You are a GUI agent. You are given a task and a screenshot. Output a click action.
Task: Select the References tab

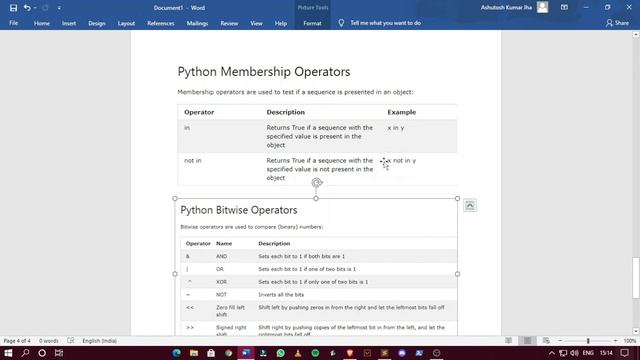161,23
